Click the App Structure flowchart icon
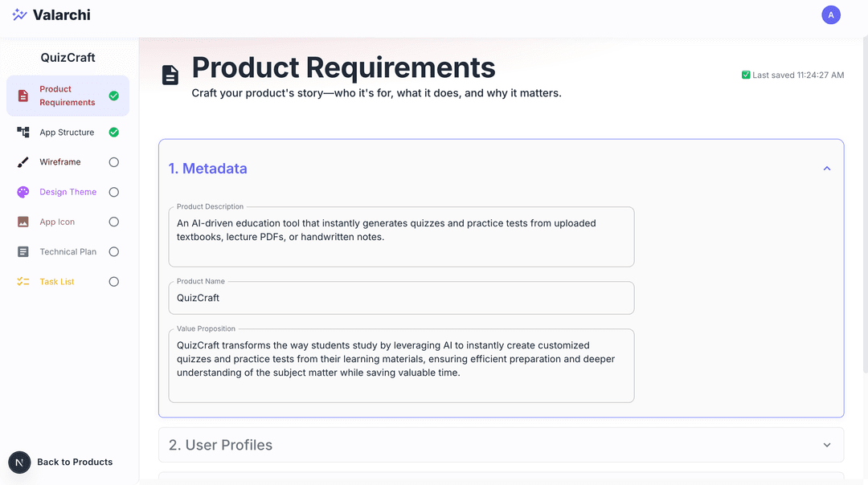Viewport: 868px width, 485px height. (23, 132)
